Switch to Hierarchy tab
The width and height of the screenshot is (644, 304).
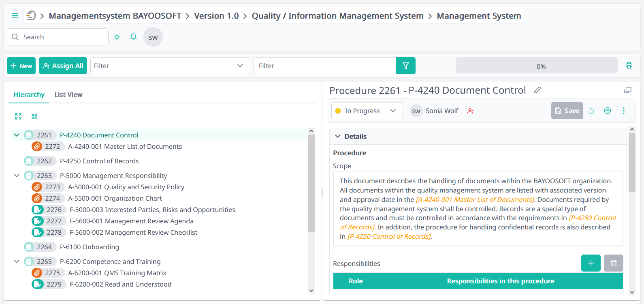(x=29, y=94)
